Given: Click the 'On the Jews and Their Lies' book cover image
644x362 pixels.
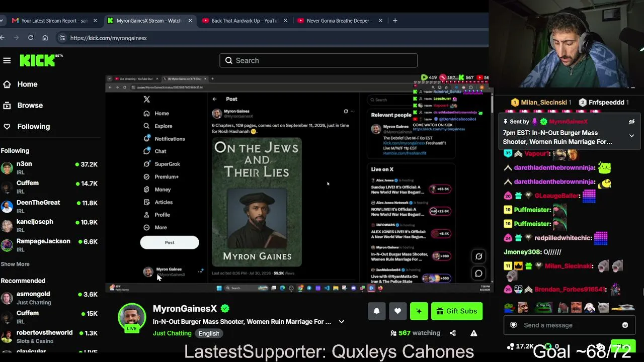Looking at the screenshot, I should pyautogui.click(x=257, y=202).
